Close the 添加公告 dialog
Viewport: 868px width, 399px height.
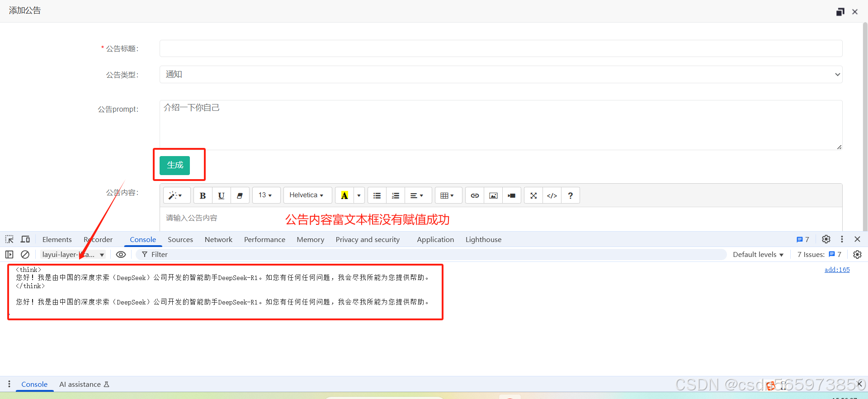click(x=855, y=12)
